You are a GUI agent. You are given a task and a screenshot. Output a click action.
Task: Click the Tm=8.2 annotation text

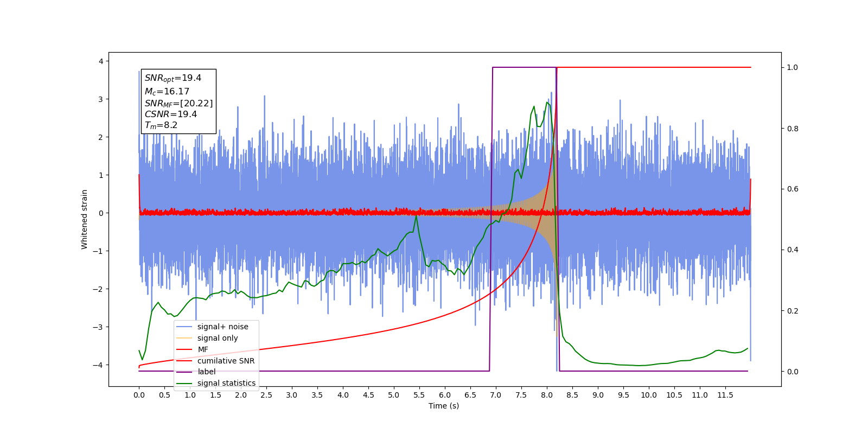click(161, 125)
